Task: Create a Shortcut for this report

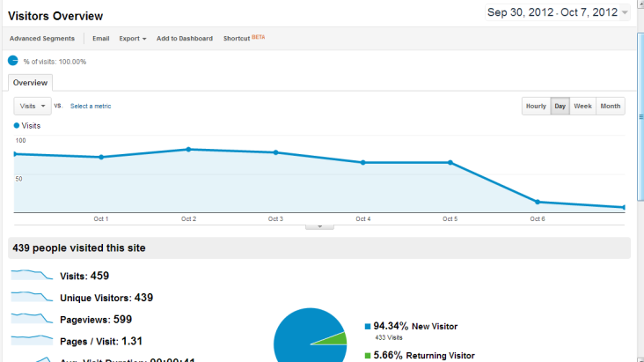Action: click(244, 38)
